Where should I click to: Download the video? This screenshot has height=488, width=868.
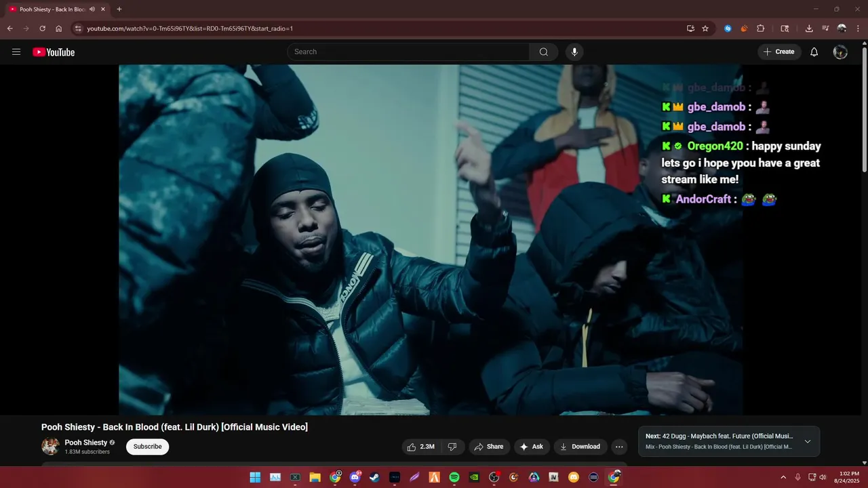click(580, 447)
